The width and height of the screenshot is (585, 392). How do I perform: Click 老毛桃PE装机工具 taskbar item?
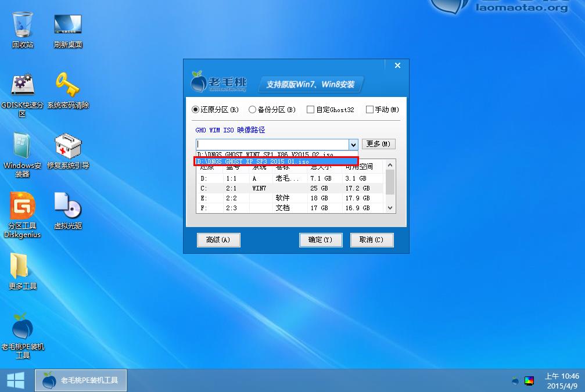pos(81,380)
